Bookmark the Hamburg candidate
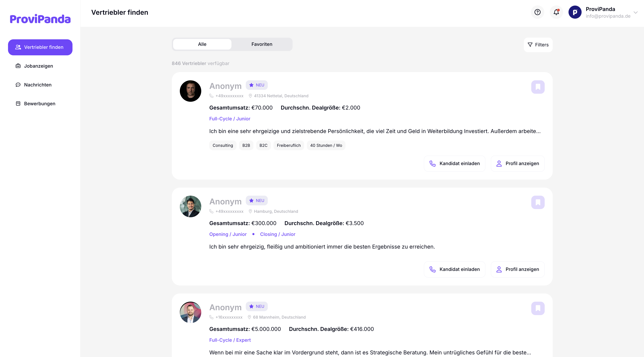The height and width of the screenshot is (357, 644). (x=538, y=202)
